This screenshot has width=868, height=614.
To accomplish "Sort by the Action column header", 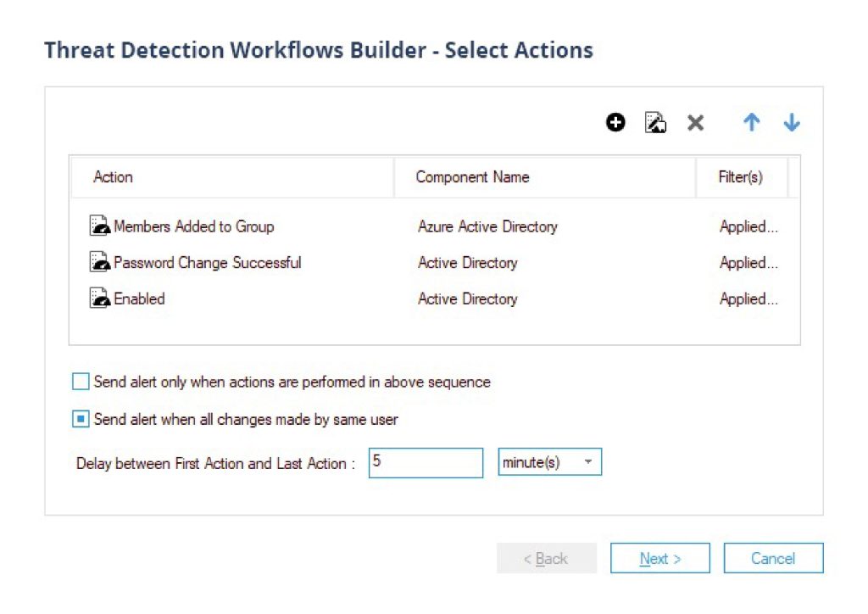I will pyautogui.click(x=232, y=177).
